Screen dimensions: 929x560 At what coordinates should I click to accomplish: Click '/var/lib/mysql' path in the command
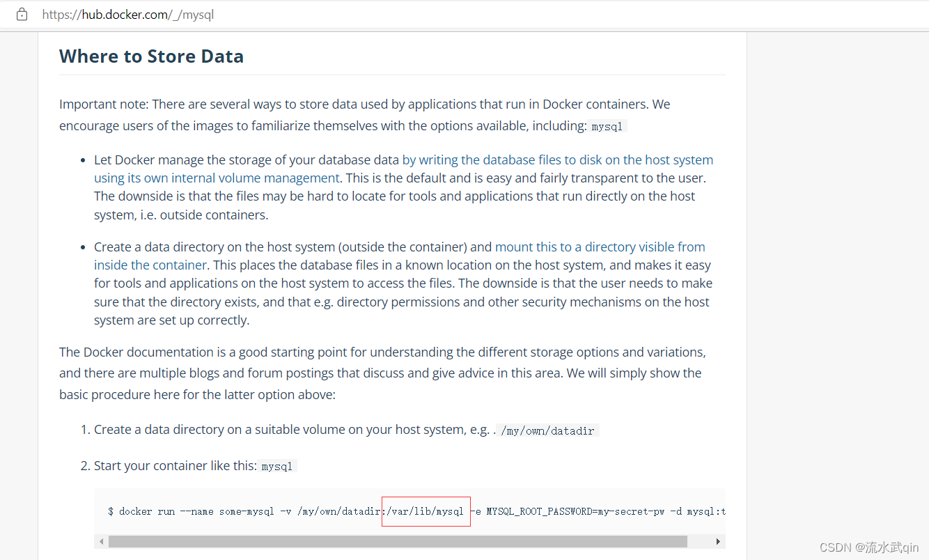tap(426, 511)
